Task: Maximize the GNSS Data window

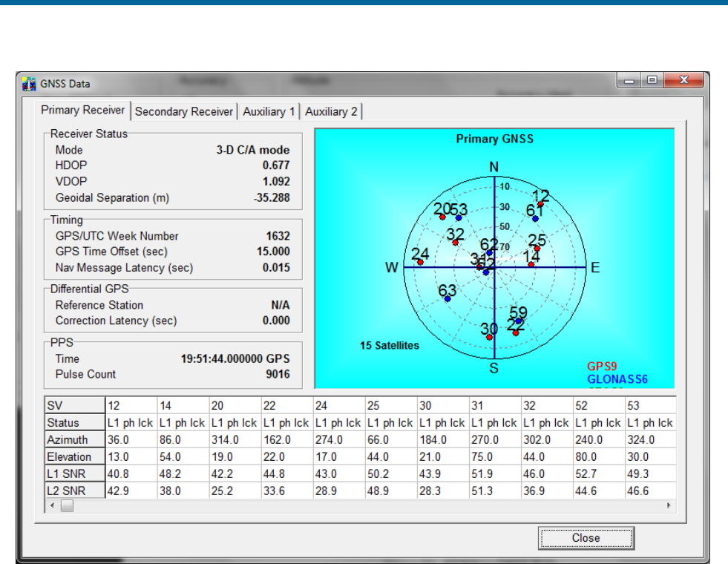Action: 653,81
